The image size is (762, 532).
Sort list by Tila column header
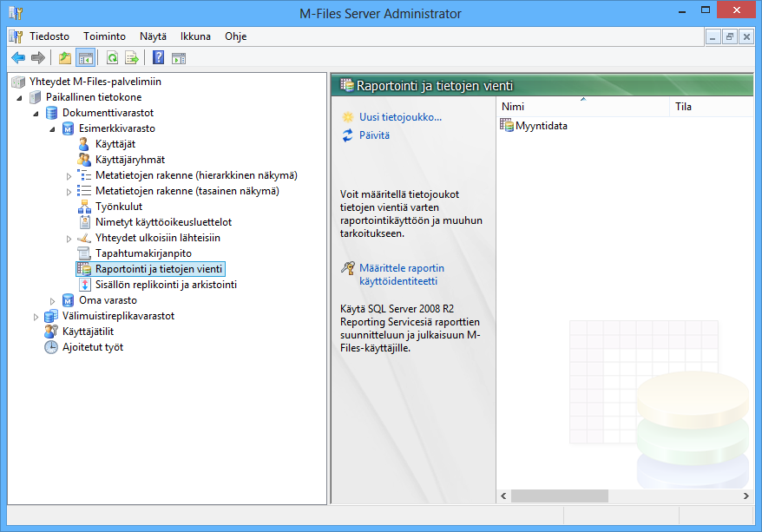[711, 107]
